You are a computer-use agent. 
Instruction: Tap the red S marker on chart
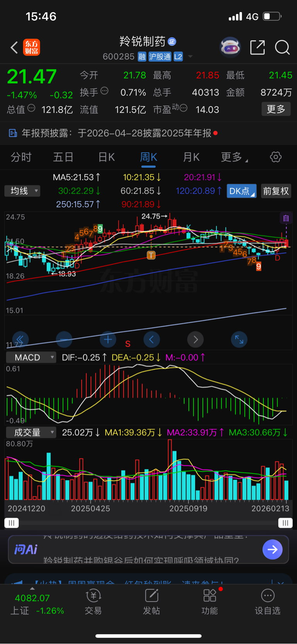click(128, 343)
